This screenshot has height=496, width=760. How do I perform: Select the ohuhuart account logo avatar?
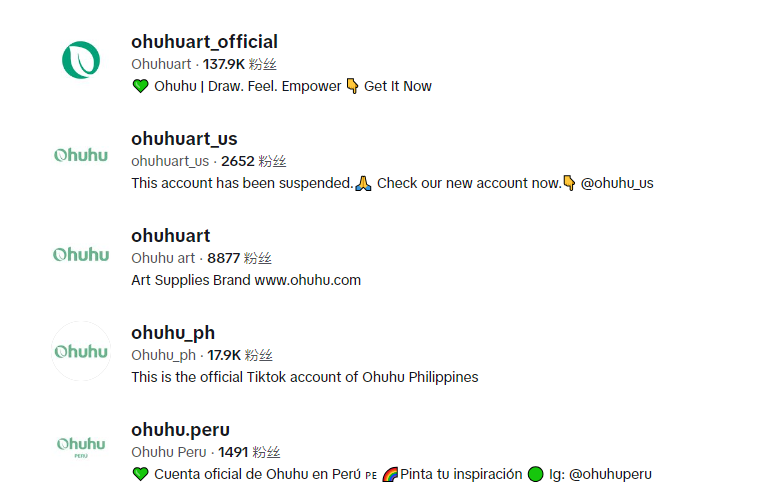pyautogui.click(x=81, y=254)
